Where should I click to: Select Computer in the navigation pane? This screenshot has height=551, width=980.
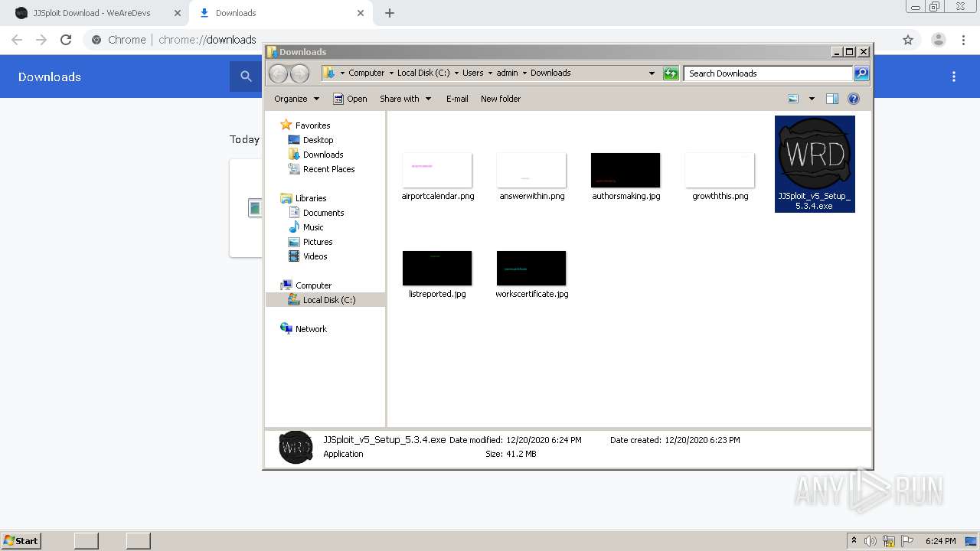[305, 285]
